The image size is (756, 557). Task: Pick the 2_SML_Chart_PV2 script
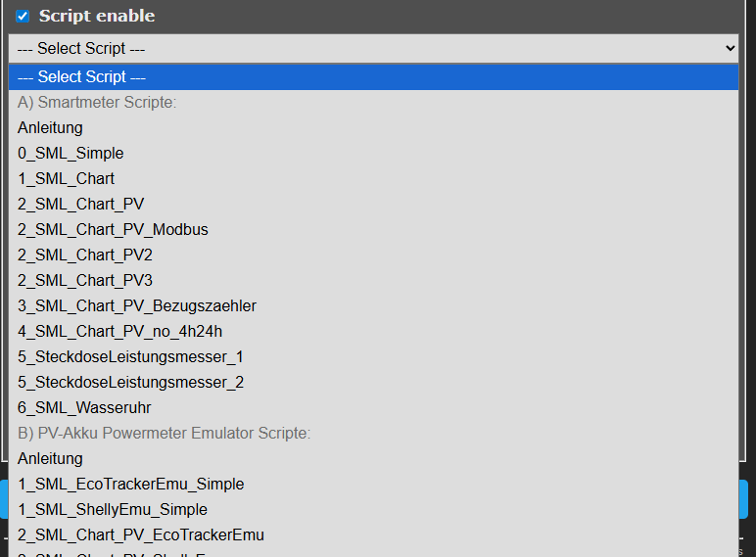pyautogui.click(x=85, y=255)
